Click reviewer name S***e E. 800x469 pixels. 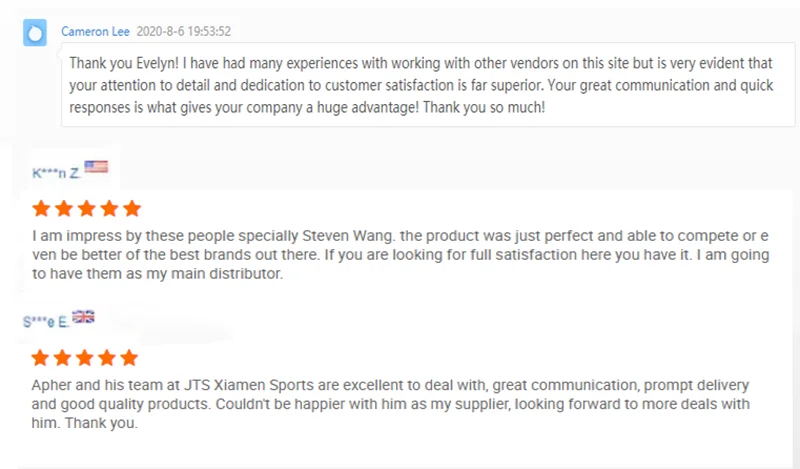click(x=45, y=322)
